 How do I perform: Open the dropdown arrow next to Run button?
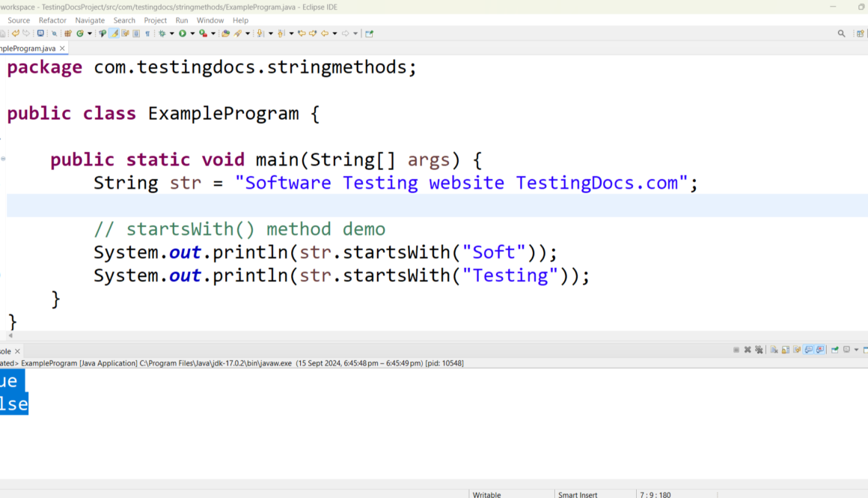click(x=192, y=34)
